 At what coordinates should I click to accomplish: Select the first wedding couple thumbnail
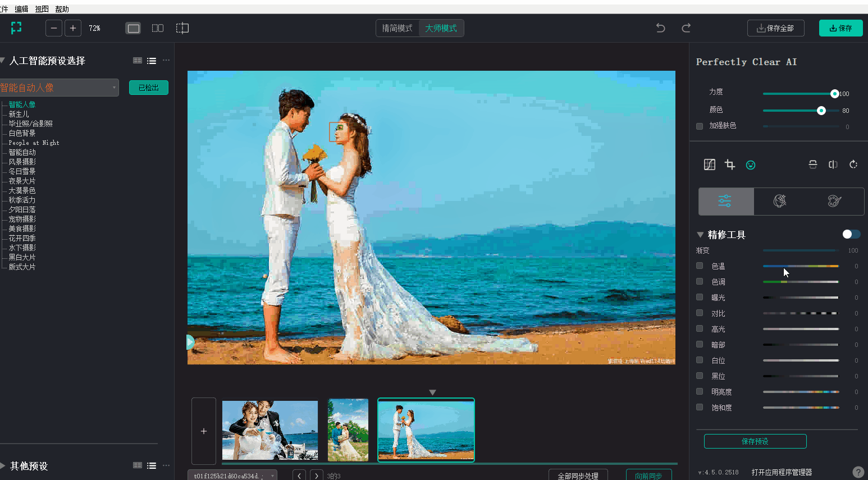click(x=270, y=430)
